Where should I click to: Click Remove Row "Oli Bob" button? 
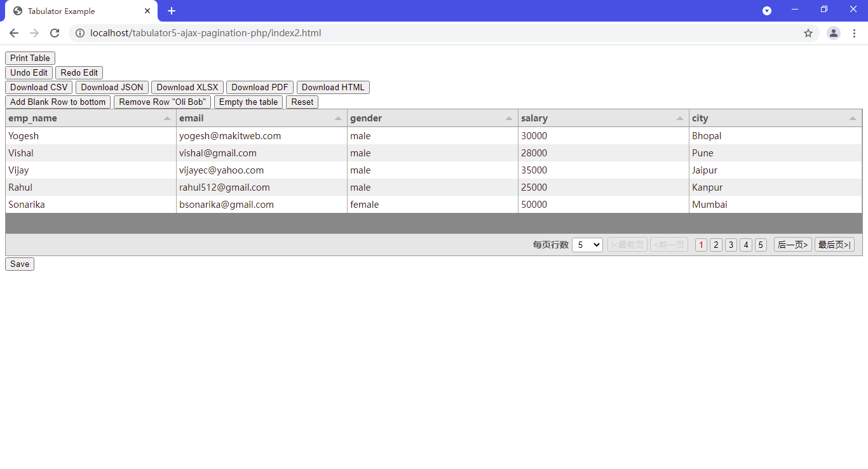tap(162, 102)
